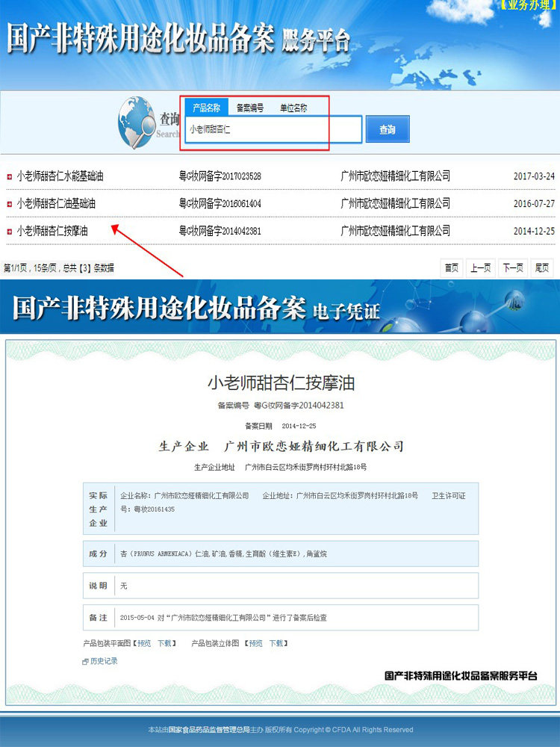
Task: Open result 小老师甜杏仁按摩油
Action: click(52, 231)
